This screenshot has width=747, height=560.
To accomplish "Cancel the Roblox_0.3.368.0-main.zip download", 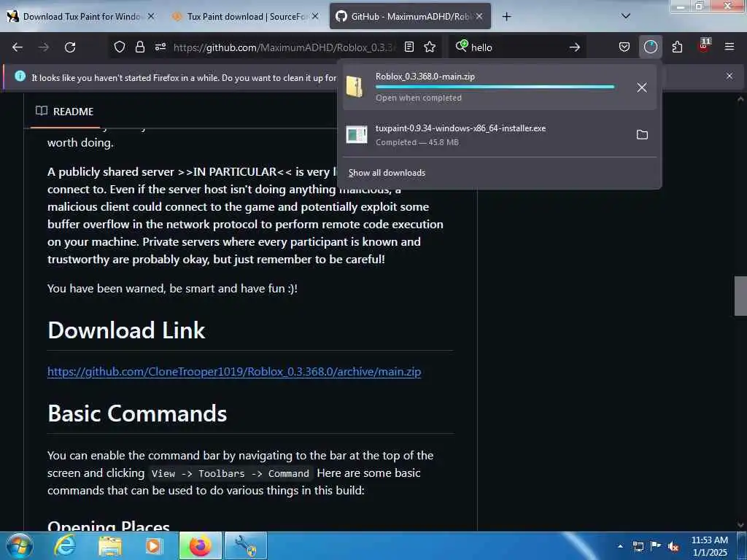I will click(642, 87).
